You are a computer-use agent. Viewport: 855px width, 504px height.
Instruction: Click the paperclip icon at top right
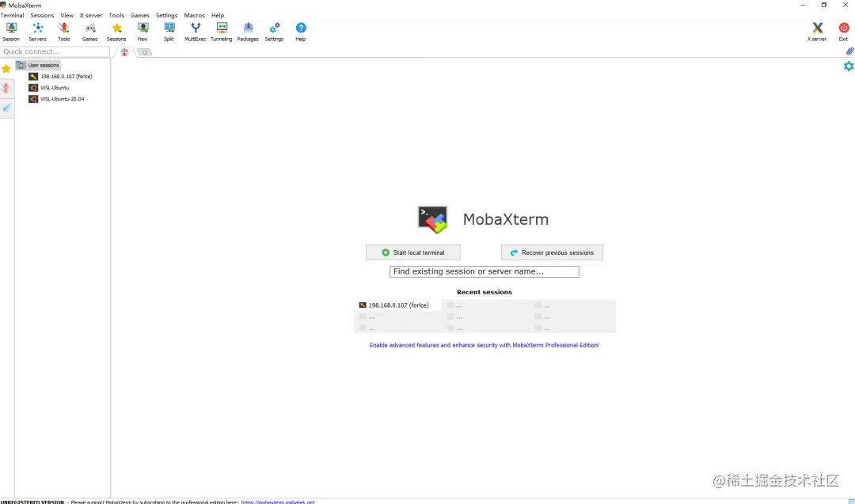[849, 51]
